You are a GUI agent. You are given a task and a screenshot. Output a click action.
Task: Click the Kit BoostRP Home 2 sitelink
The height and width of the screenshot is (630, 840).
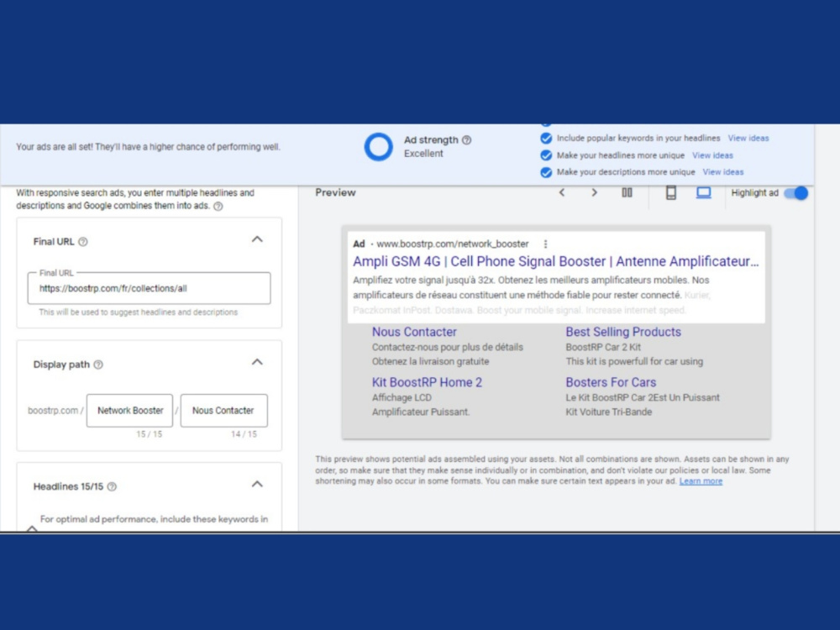427,382
